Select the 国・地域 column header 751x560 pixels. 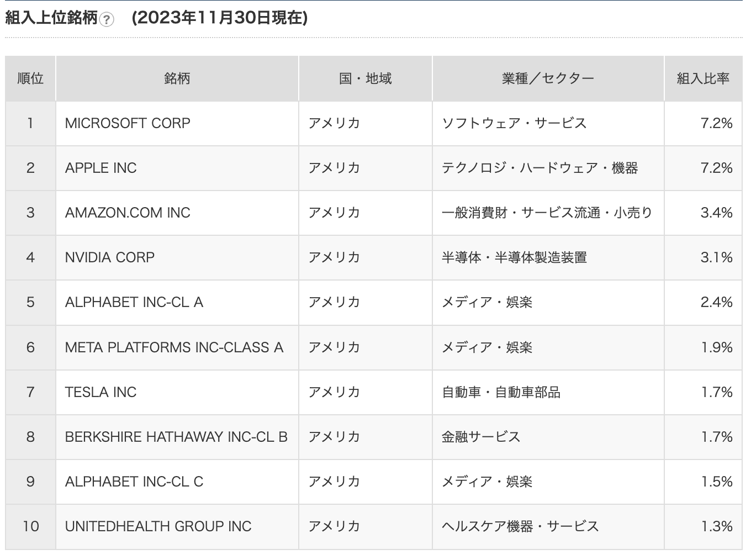click(366, 78)
